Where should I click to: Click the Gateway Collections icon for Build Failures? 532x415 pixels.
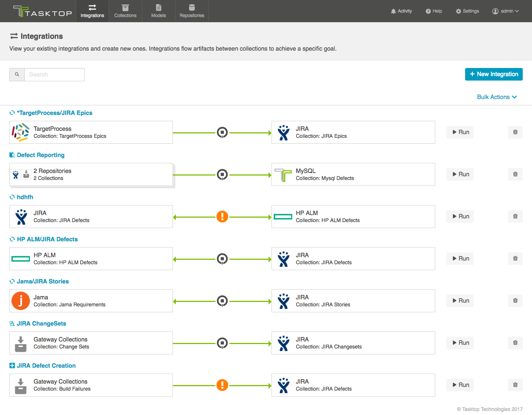coord(21,386)
